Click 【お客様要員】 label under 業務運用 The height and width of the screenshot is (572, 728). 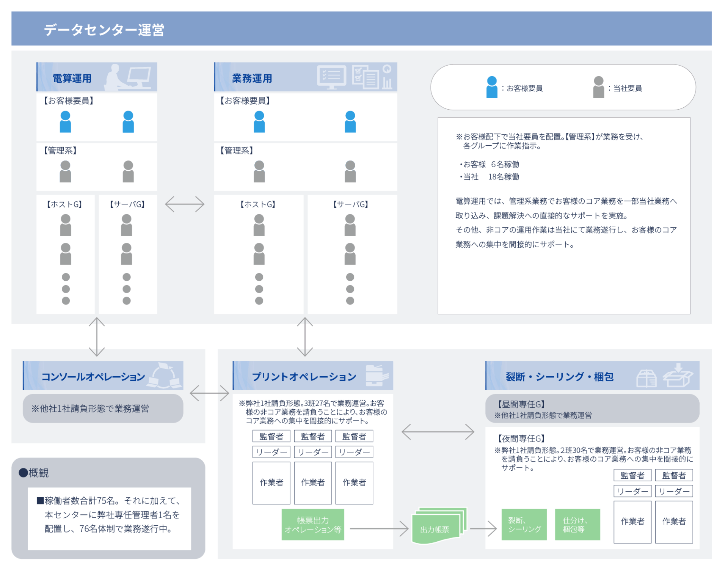click(245, 101)
